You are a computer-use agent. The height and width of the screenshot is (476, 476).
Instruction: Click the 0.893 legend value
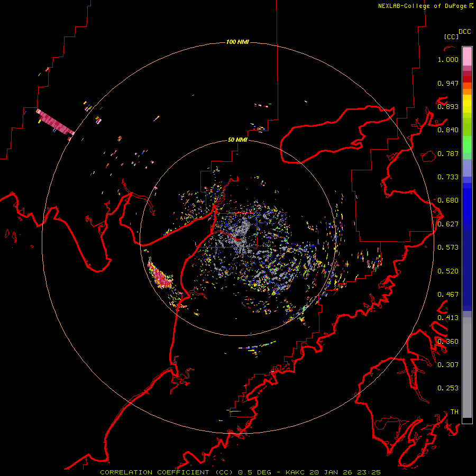coord(448,106)
